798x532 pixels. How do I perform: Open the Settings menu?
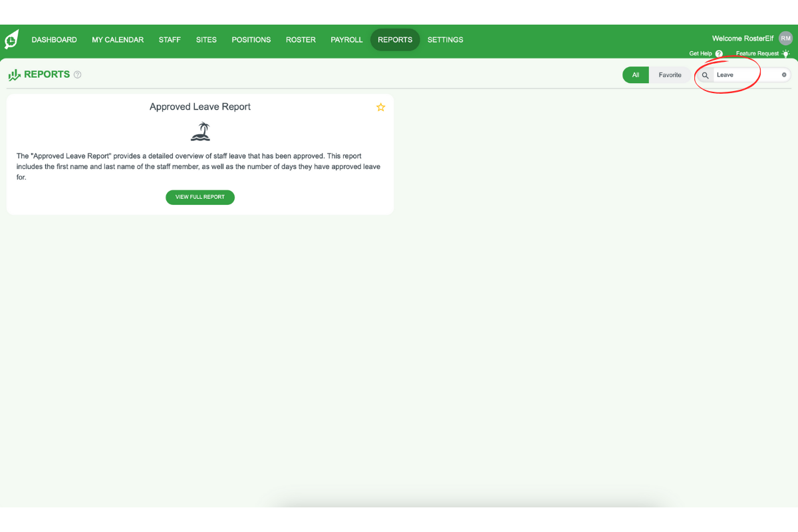(x=445, y=40)
